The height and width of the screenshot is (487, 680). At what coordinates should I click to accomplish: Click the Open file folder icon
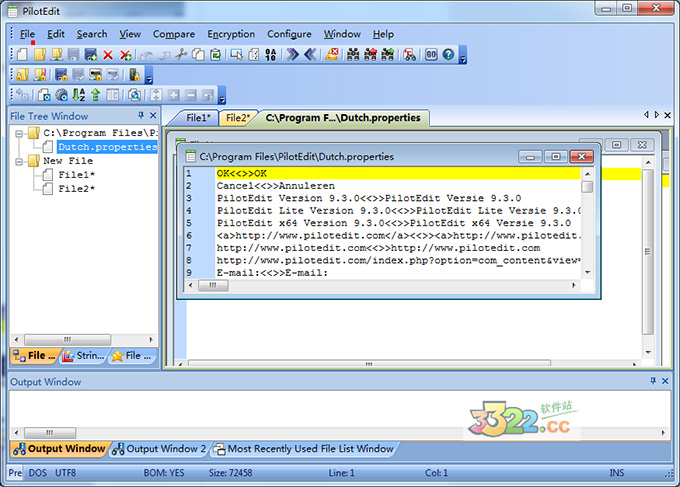click(39, 55)
